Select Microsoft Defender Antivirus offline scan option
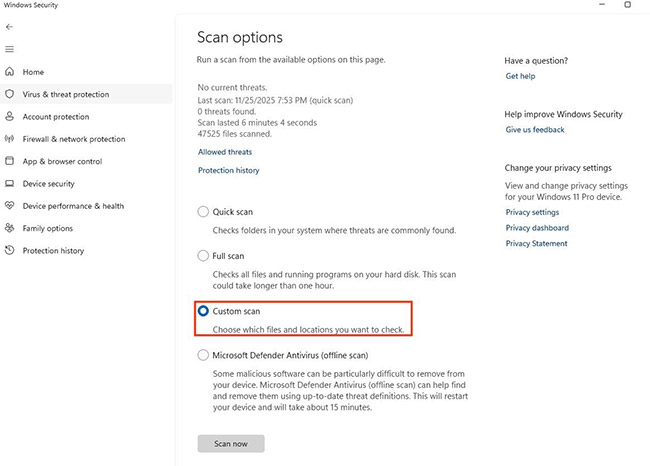Viewport: 650px width, 466px height. [x=203, y=355]
